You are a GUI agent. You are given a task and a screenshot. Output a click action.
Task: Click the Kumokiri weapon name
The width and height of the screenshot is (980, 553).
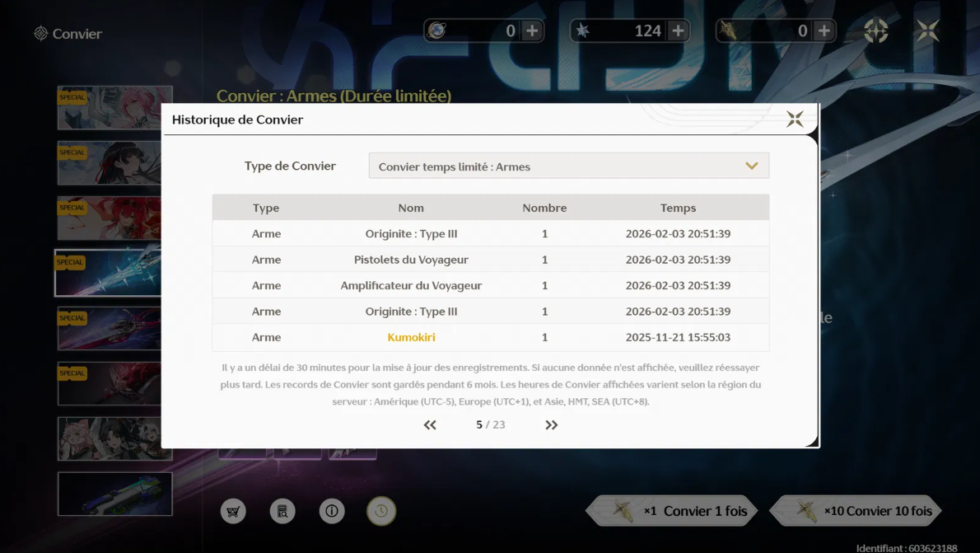411,337
